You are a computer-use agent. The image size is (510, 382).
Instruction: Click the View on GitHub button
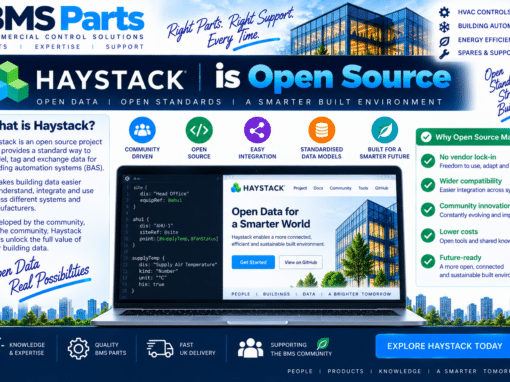pos(301,262)
